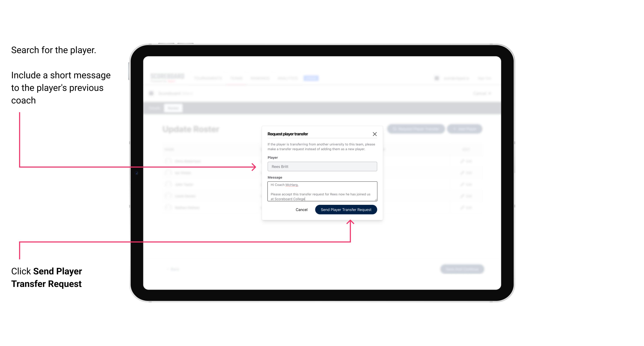Image resolution: width=644 pixels, height=346 pixels.
Task: Click the close X button on dialog
Action: click(375, 134)
